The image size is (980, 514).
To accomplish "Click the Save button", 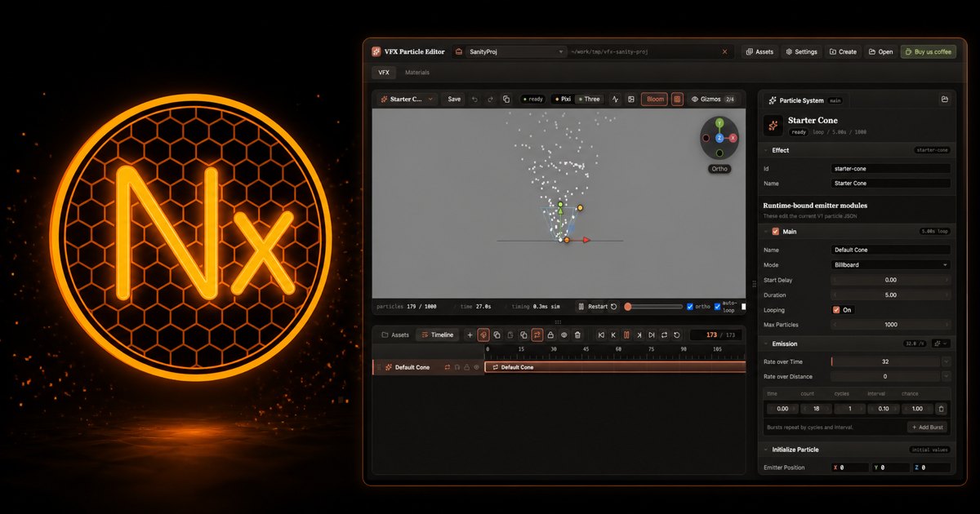I will click(454, 99).
